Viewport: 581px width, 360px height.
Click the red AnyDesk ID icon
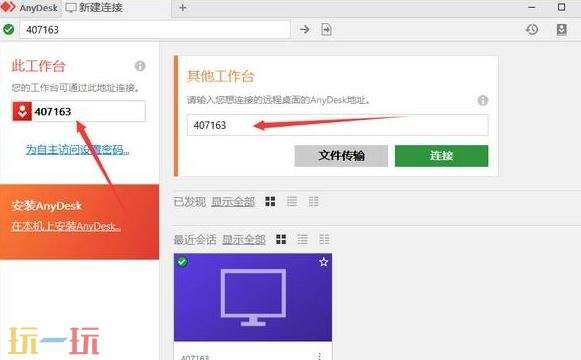(x=22, y=111)
